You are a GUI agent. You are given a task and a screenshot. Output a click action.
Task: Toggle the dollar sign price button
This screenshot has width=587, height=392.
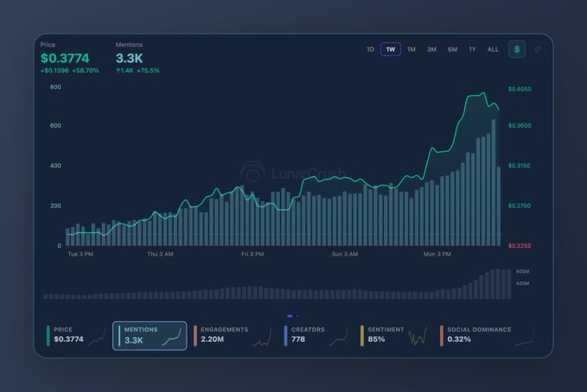coord(517,49)
